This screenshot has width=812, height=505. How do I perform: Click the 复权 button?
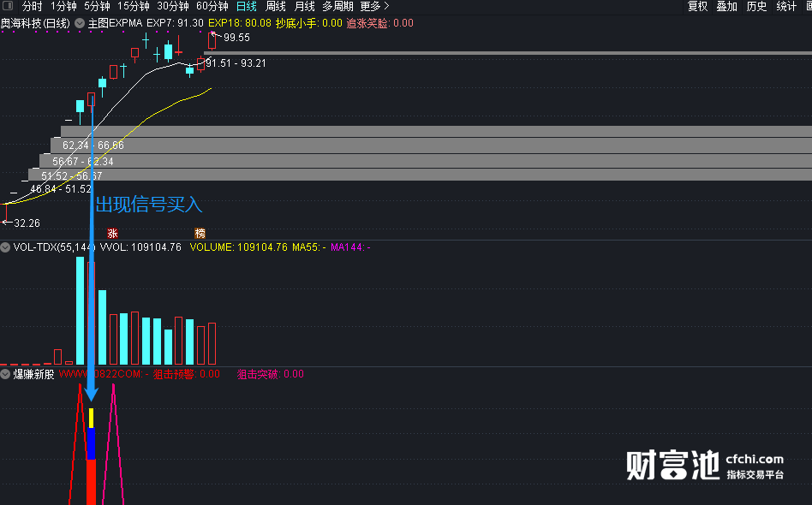point(697,6)
